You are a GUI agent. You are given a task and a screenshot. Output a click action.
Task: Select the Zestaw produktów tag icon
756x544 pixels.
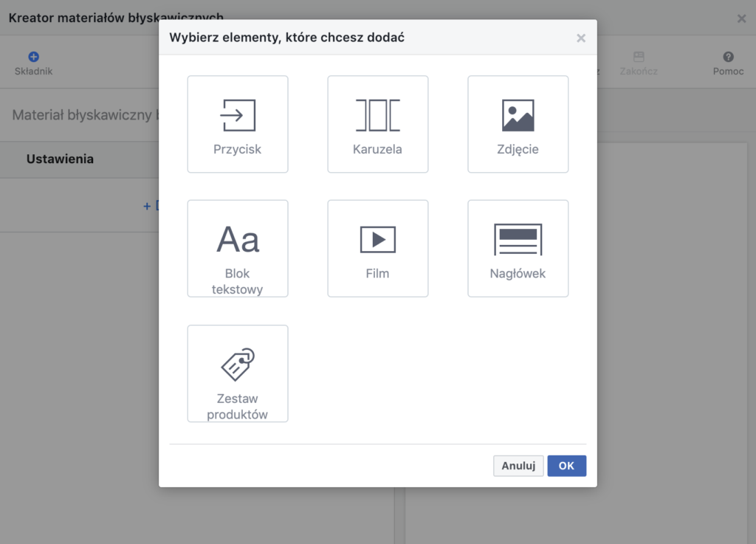(x=238, y=365)
